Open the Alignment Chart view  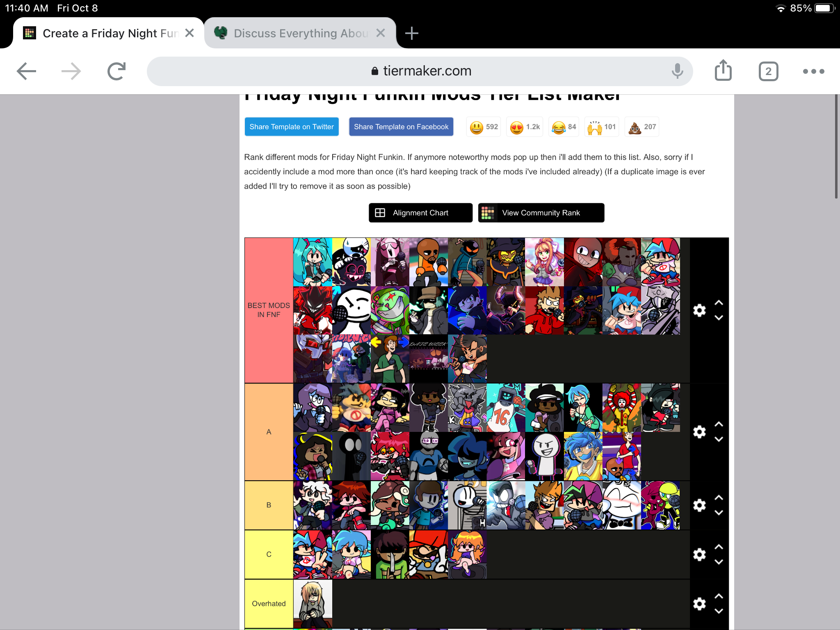click(420, 213)
